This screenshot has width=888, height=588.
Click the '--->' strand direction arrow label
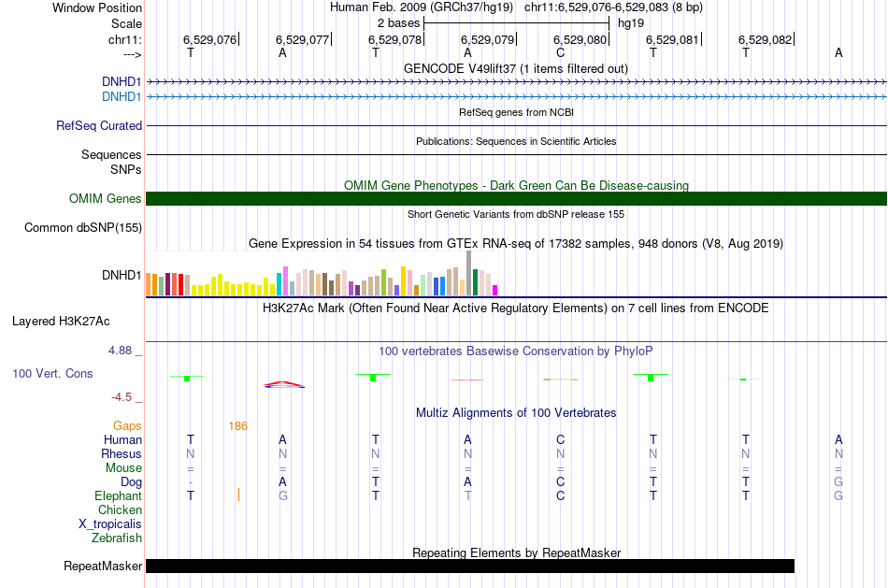tap(132, 54)
